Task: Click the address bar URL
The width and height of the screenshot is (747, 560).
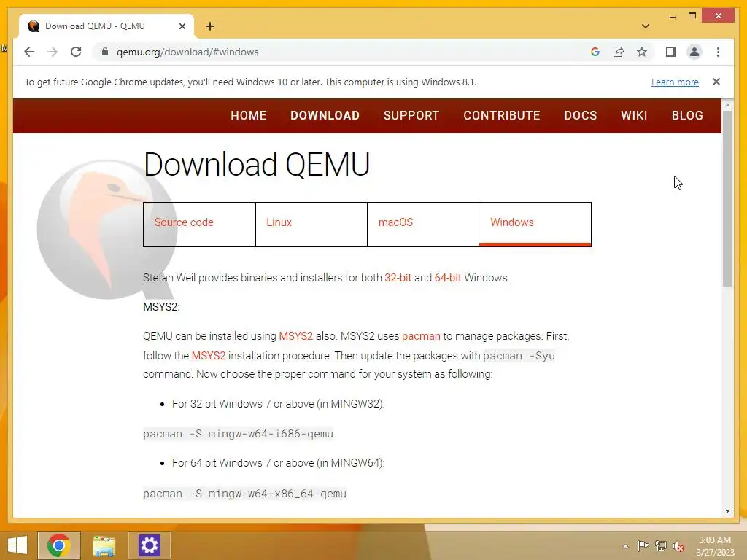Action: [187, 52]
